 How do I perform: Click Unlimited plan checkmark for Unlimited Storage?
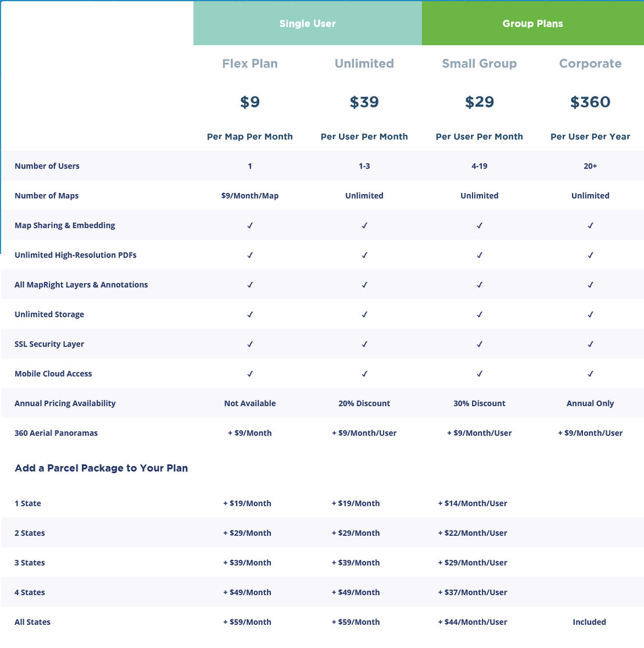(364, 314)
